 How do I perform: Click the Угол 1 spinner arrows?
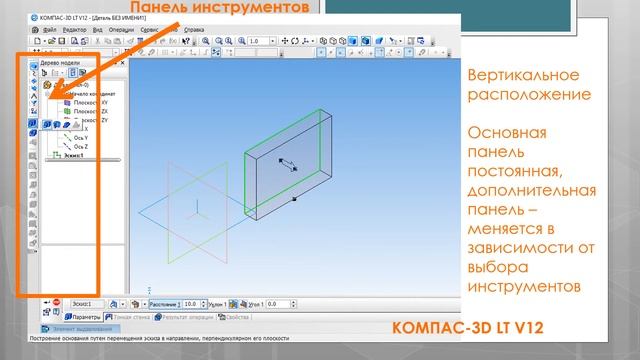(x=293, y=304)
